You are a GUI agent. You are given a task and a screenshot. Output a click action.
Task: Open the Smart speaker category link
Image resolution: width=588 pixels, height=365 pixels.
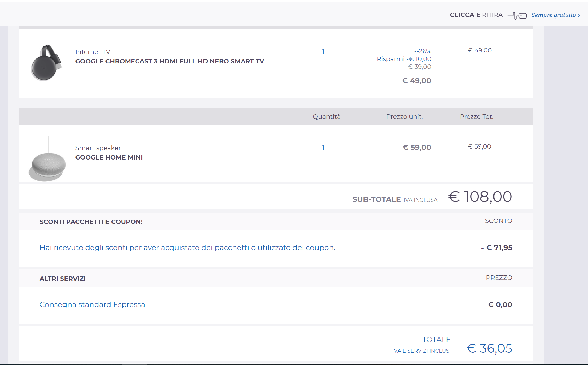click(98, 148)
